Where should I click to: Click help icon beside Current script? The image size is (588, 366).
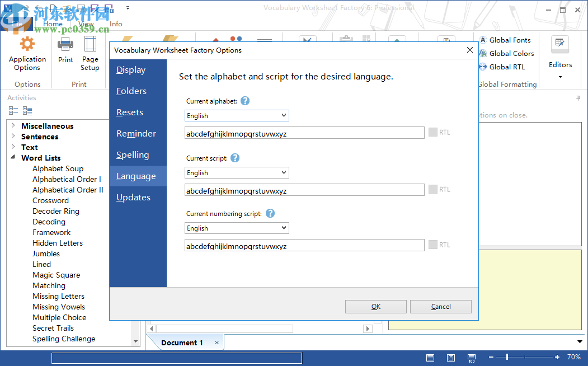click(235, 158)
